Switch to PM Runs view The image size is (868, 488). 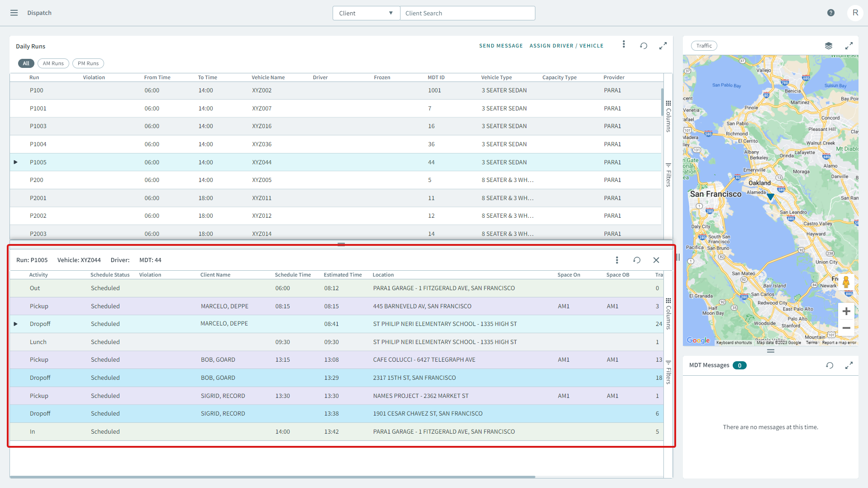click(x=88, y=63)
